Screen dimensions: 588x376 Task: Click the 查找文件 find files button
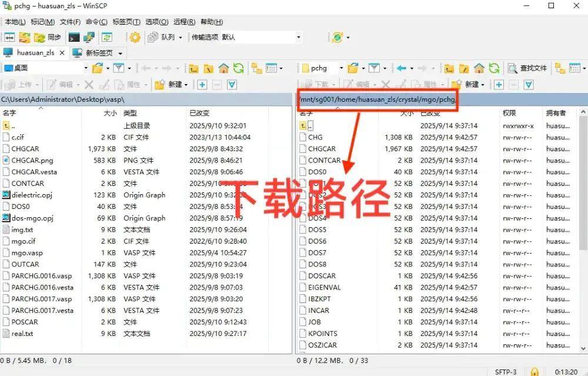click(527, 68)
